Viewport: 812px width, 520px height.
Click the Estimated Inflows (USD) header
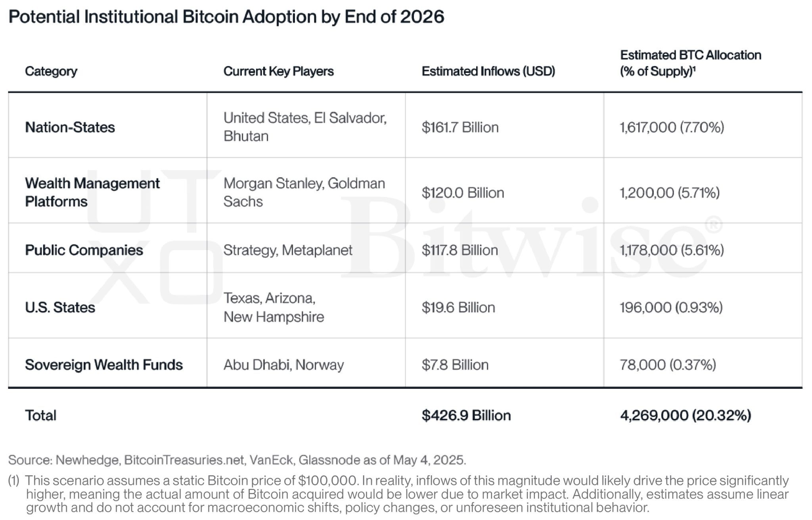[x=488, y=71]
